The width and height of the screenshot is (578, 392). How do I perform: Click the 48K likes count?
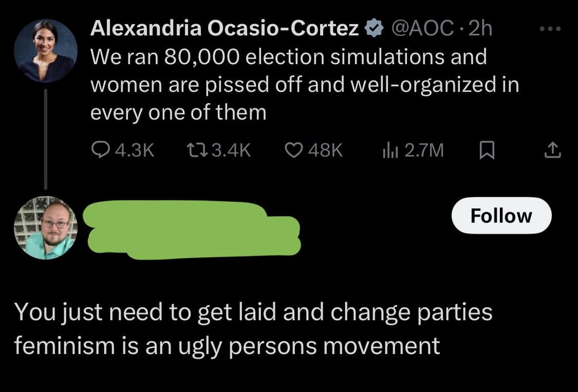coord(325,151)
